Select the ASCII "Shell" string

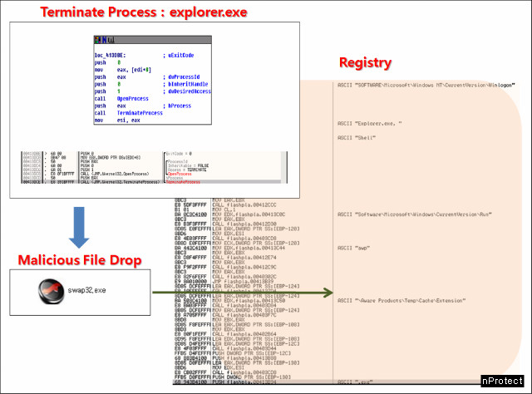[357, 138]
